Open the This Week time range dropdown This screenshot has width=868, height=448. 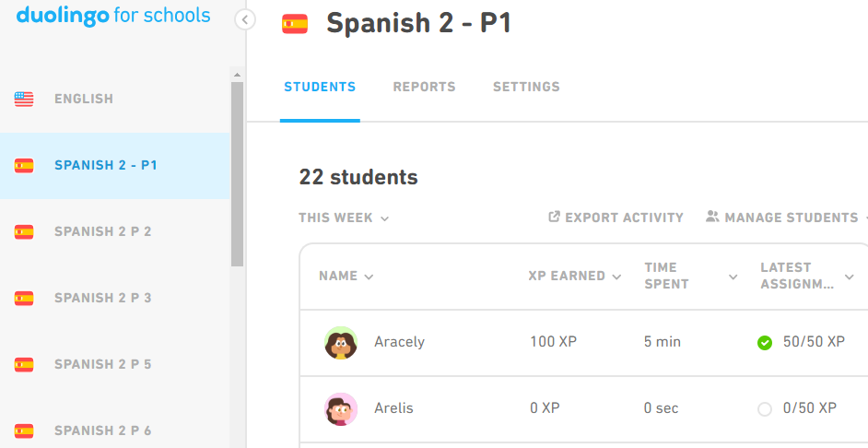click(344, 218)
